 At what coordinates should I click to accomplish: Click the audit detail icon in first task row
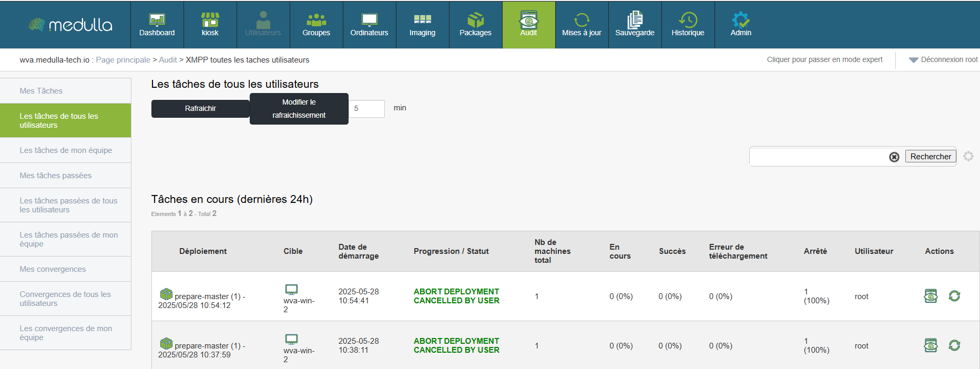(x=931, y=296)
